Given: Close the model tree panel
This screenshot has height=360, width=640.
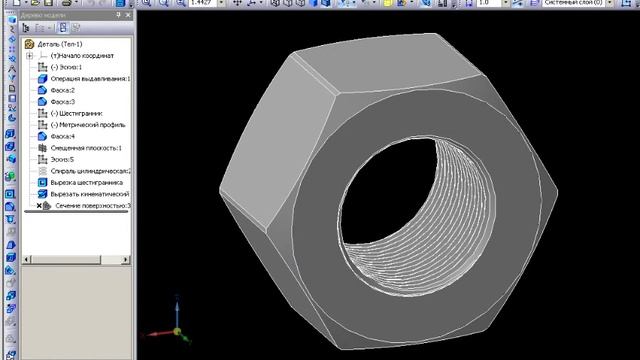Looking at the screenshot, I should (x=128, y=15).
